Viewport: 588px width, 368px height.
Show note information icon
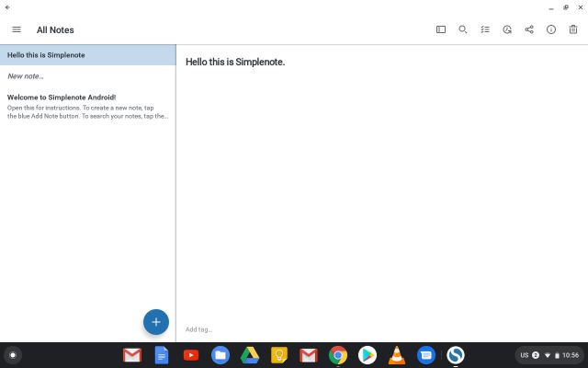(551, 29)
